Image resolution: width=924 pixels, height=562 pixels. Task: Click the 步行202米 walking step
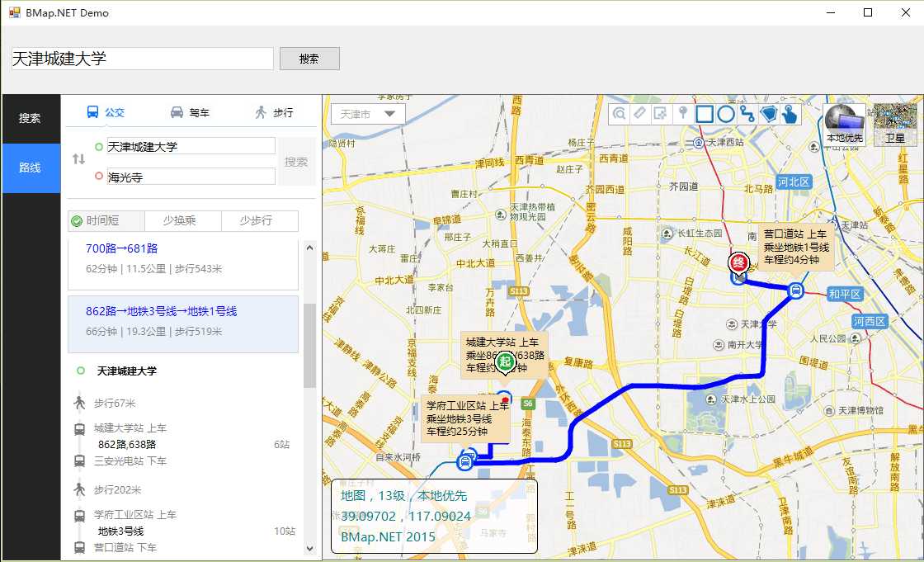117,490
